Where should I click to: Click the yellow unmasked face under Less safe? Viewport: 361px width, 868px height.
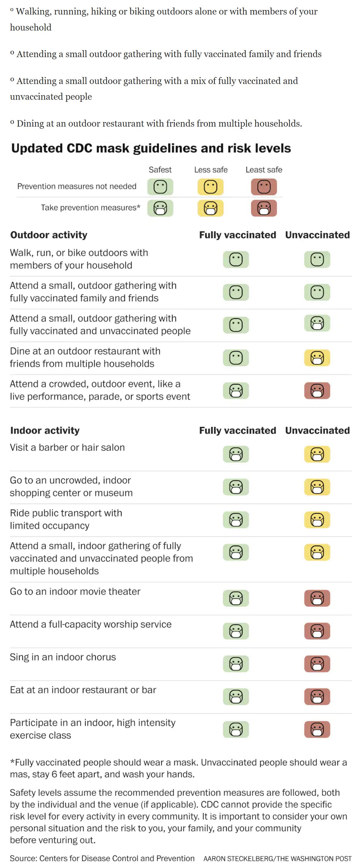click(x=210, y=187)
